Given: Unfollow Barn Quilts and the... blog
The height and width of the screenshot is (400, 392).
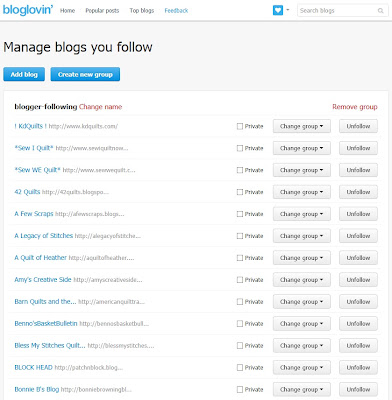Looking at the screenshot, I should [x=358, y=302].
